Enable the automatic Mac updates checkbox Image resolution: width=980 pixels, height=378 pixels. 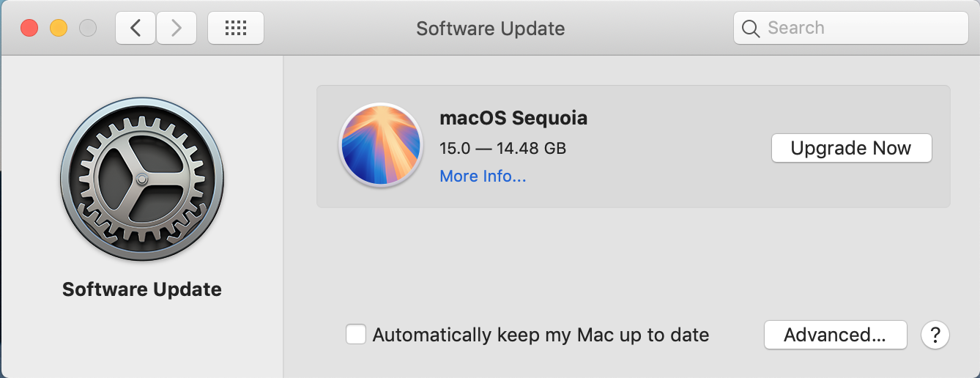(x=356, y=335)
